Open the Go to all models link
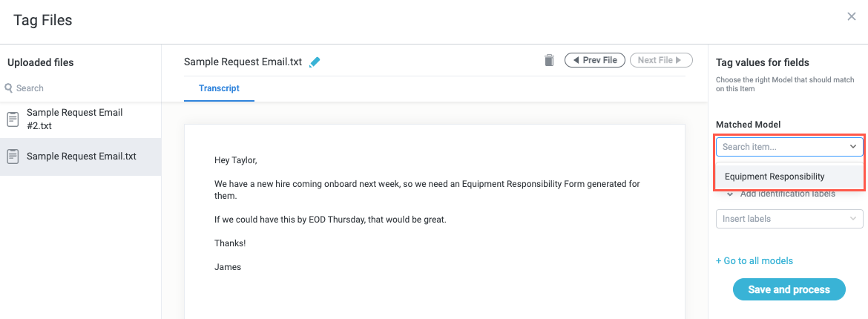The image size is (868, 319). (754, 260)
